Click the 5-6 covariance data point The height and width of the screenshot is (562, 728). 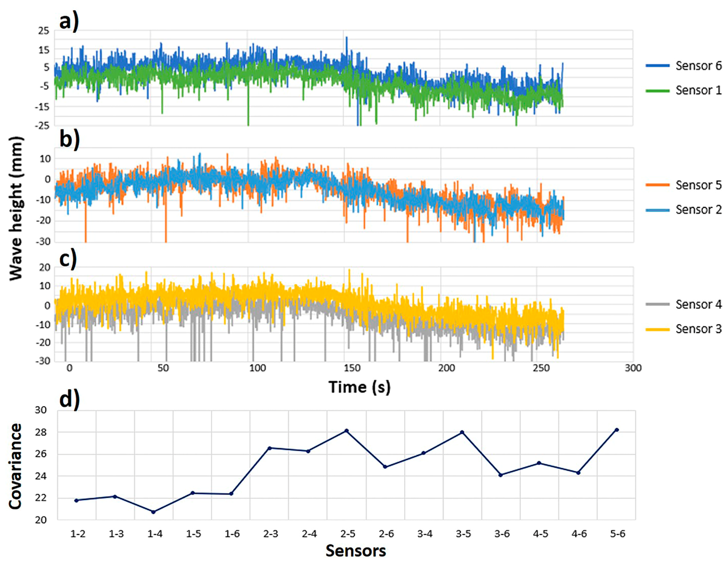coord(617,430)
